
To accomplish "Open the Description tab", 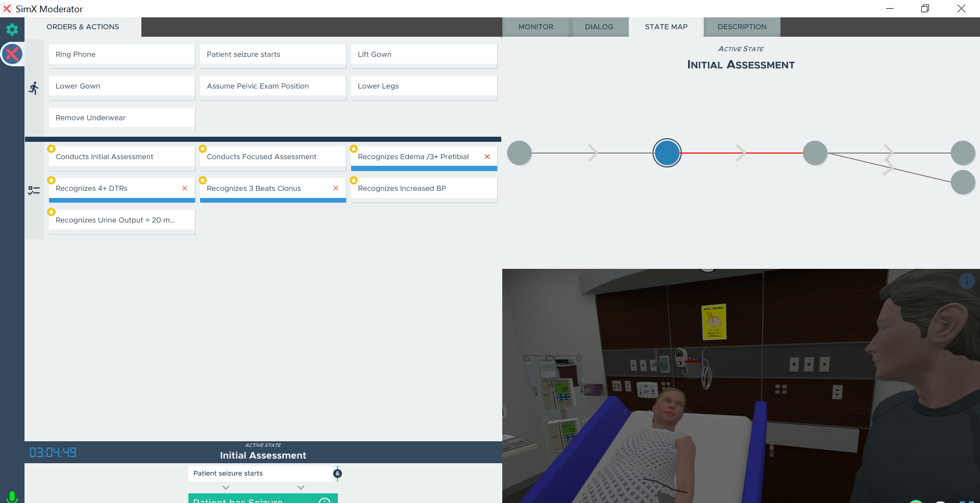I will [x=742, y=27].
